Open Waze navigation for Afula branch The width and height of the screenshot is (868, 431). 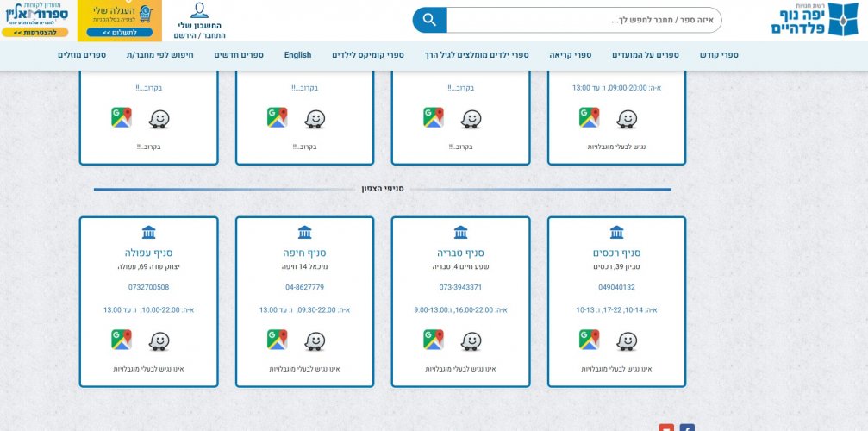159,341
